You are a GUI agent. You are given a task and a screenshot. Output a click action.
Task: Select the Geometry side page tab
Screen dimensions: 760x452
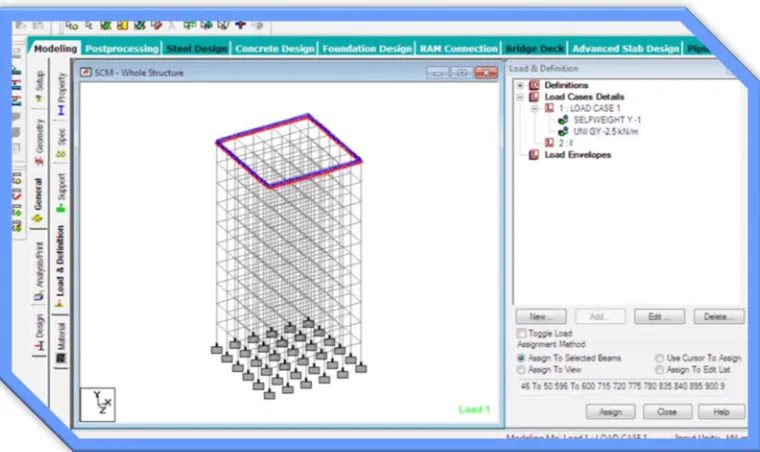[x=39, y=141]
